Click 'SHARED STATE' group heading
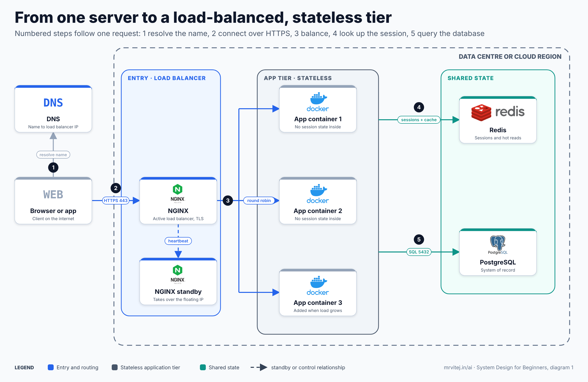Viewport: 588px width, 382px height. click(470, 78)
